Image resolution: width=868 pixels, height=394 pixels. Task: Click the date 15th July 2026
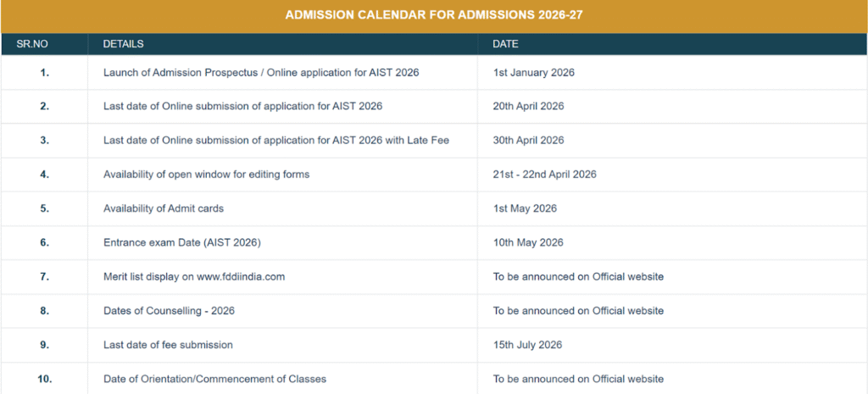coord(527,345)
